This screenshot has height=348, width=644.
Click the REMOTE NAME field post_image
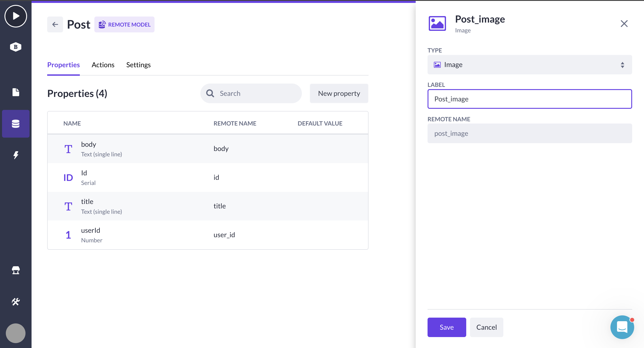click(x=530, y=133)
